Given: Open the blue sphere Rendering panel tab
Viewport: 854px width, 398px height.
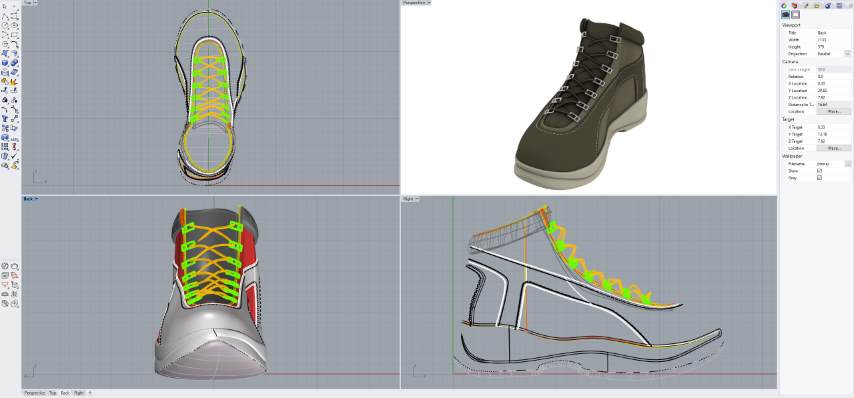Looking at the screenshot, I should pos(828,5).
